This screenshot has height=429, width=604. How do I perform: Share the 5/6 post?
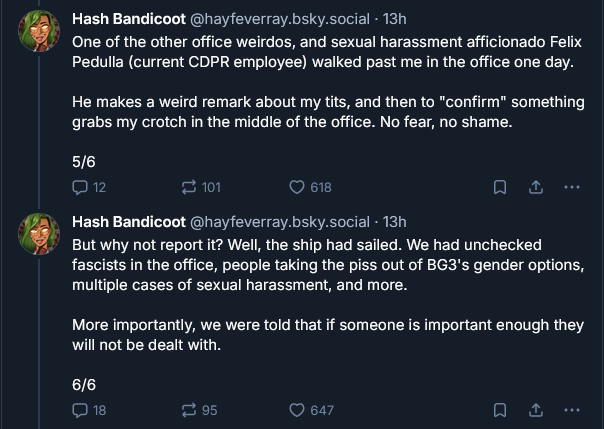[x=535, y=187]
